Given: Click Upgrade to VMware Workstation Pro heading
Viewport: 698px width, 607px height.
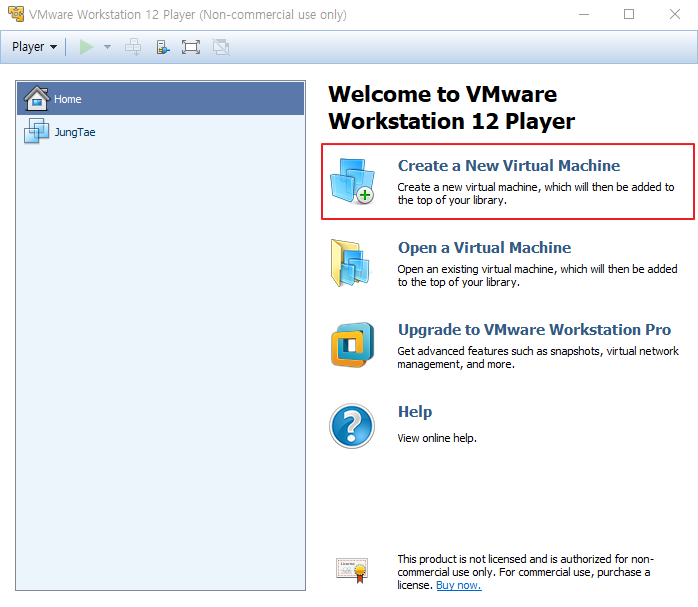Looking at the screenshot, I should point(534,330).
